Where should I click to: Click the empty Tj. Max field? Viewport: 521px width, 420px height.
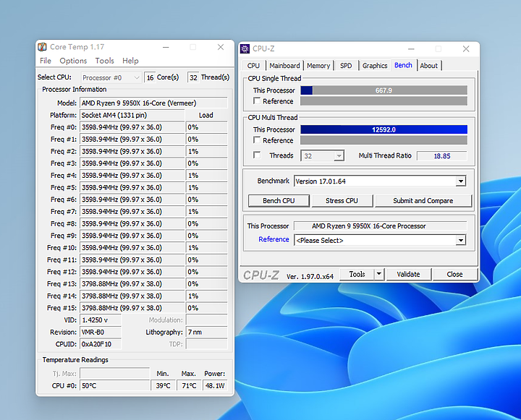coord(114,374)
